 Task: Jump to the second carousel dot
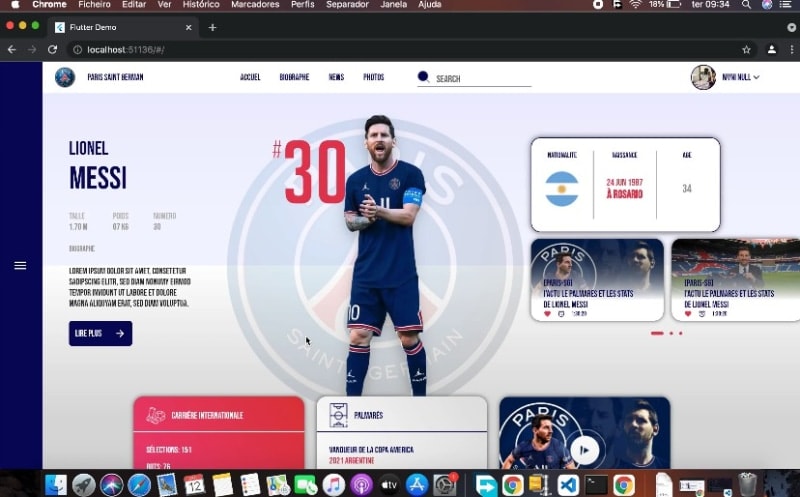pyautogui.click(x=671, y=333)
